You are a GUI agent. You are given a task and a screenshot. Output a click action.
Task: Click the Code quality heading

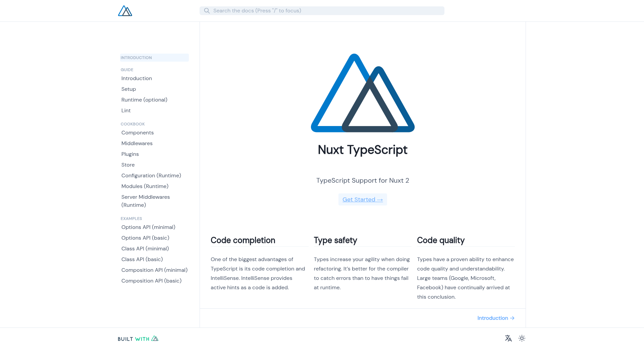tap(441, 240)
